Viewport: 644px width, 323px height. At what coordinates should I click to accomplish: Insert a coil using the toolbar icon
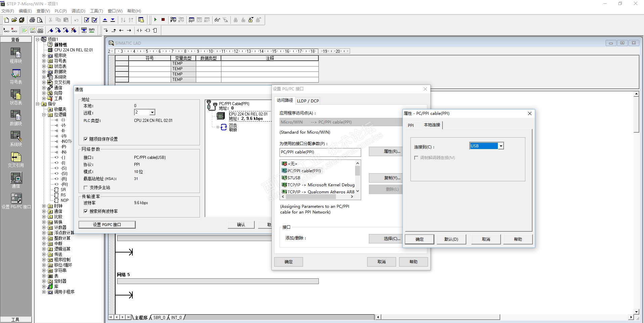click(x=147, y=31)
